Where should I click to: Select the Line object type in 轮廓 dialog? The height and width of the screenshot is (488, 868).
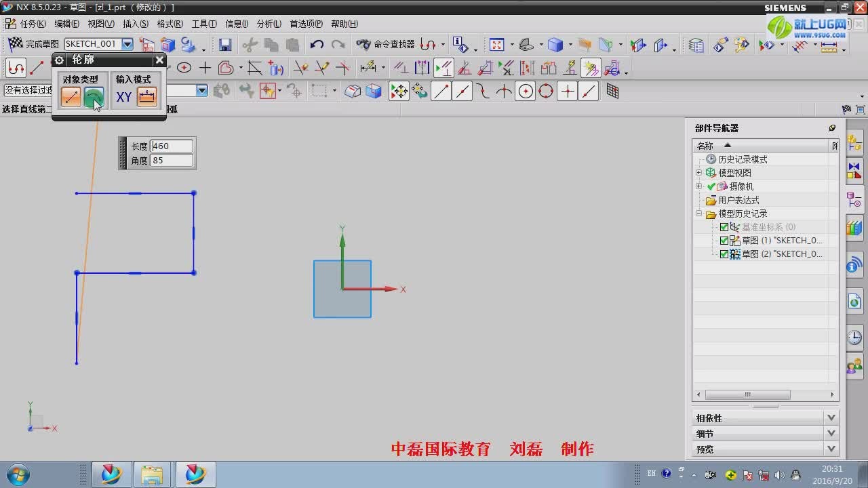[71, 97]
